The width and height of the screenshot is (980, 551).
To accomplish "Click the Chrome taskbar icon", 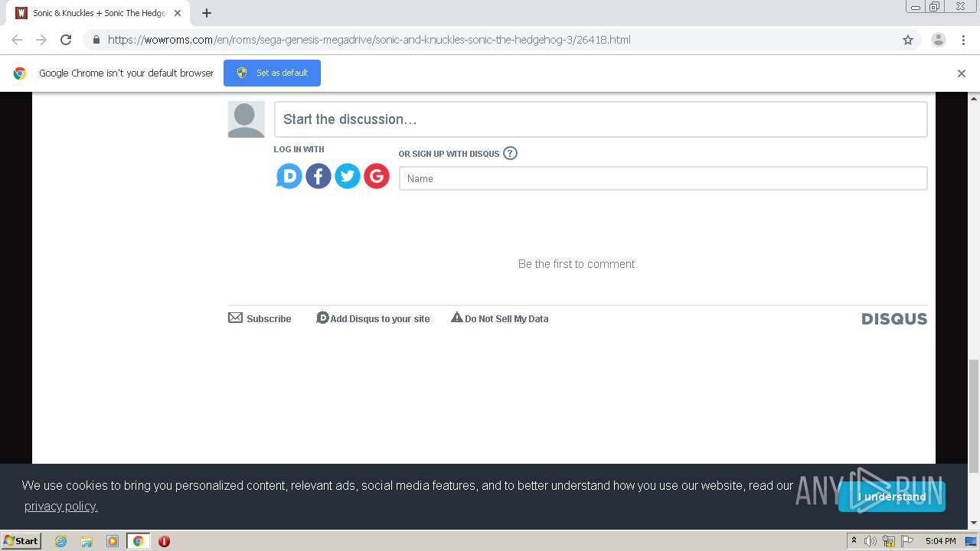I will click(138, 541).
